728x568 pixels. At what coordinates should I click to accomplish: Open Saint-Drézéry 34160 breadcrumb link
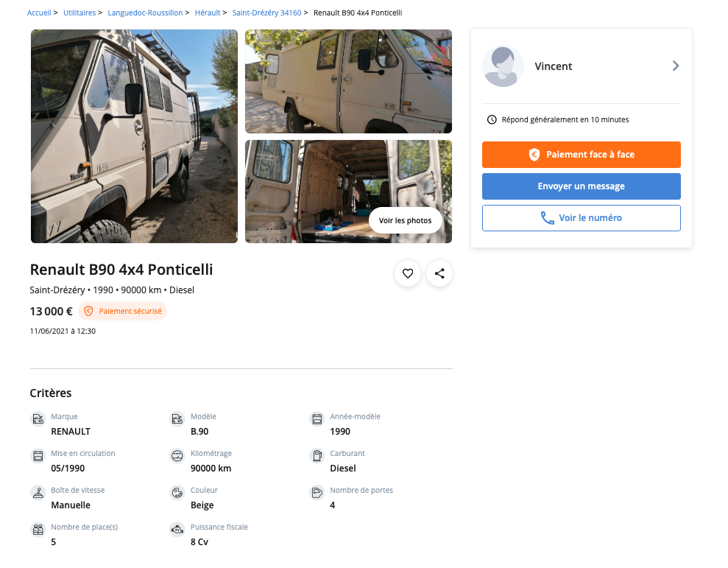click(266, 13)
